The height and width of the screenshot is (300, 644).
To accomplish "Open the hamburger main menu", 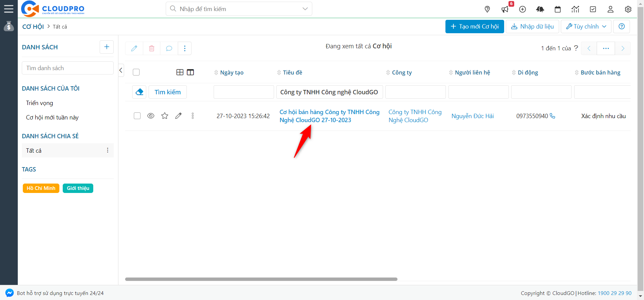I will pyautogui.click(x=9, y=9).
